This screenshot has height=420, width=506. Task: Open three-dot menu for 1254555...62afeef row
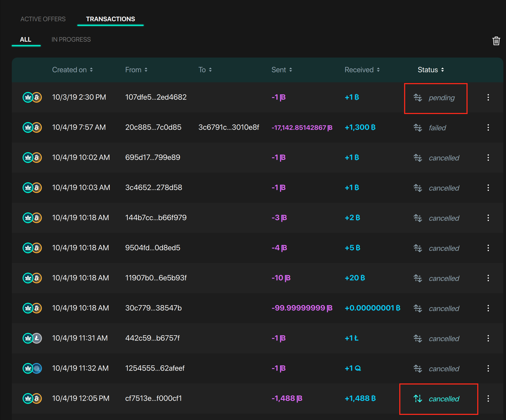[488, 368]
